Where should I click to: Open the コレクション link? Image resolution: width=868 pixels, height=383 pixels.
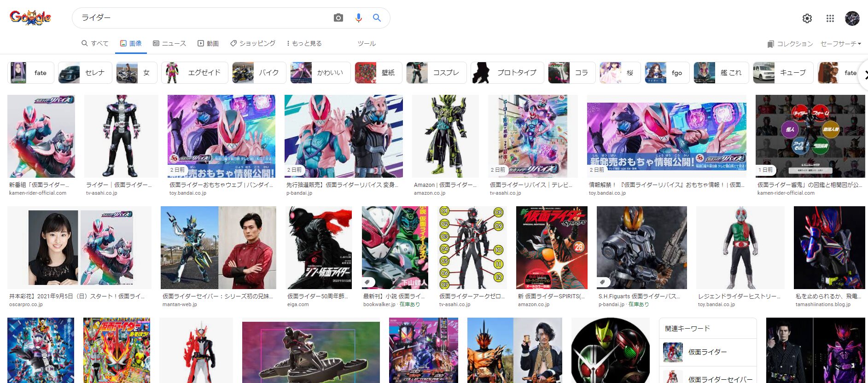[790, 44]
